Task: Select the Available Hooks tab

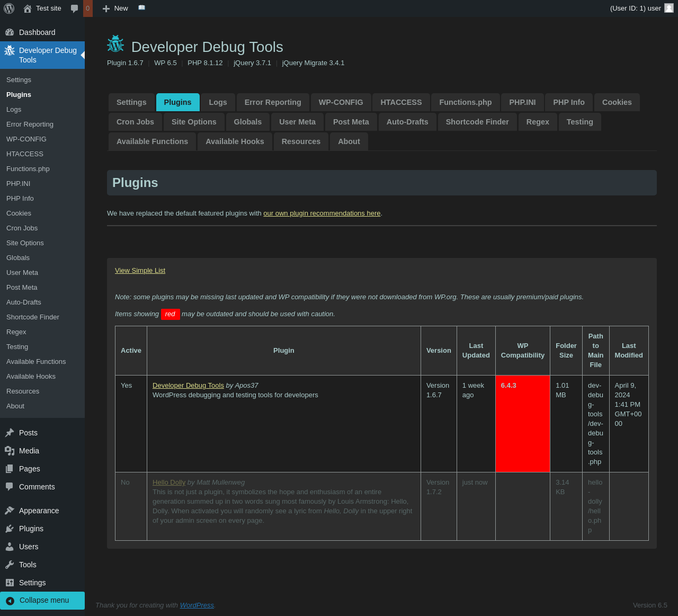Action: point(235,141)
